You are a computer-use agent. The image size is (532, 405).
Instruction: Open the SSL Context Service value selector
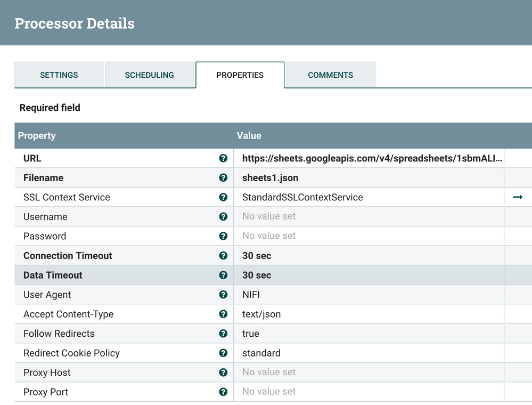pos(369,197)
